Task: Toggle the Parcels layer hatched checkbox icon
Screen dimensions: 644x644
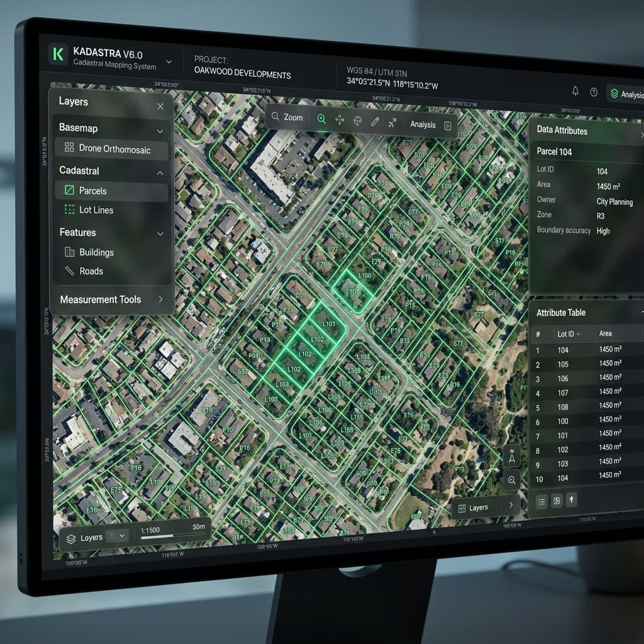Action: coord(69,190)
